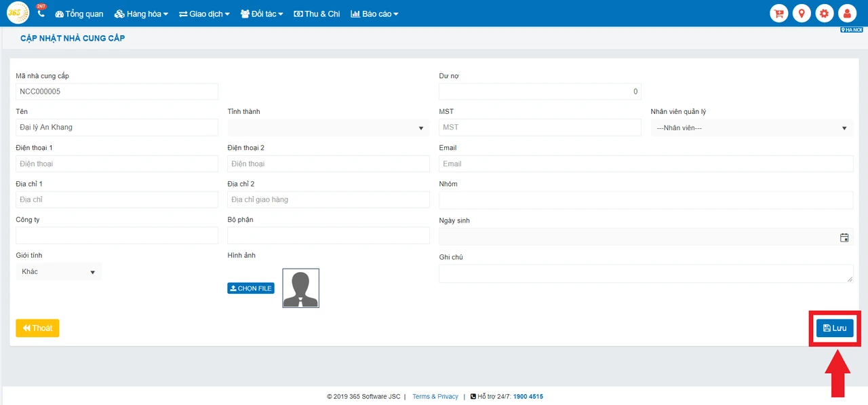This screenshot has height=405, width=868.
Task: Focus the Email field
Action: click(646, 163)
